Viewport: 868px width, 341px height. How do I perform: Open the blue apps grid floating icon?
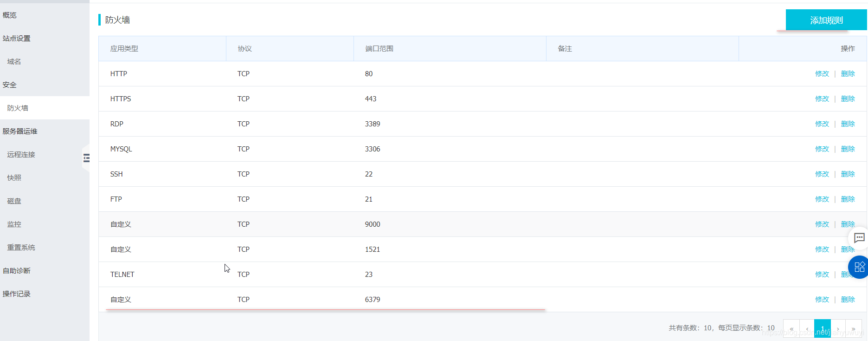(859, 267)
